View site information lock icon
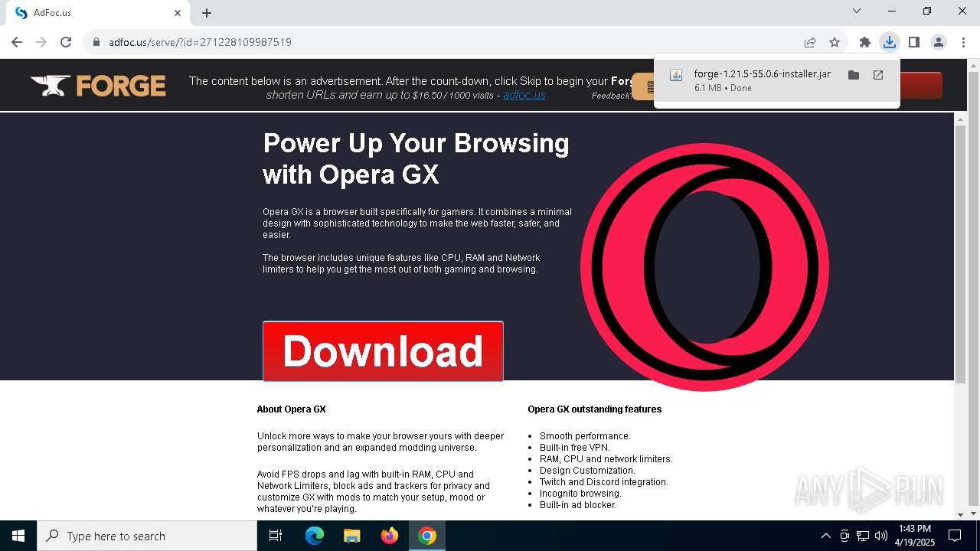980x551 pixels. 96,42
